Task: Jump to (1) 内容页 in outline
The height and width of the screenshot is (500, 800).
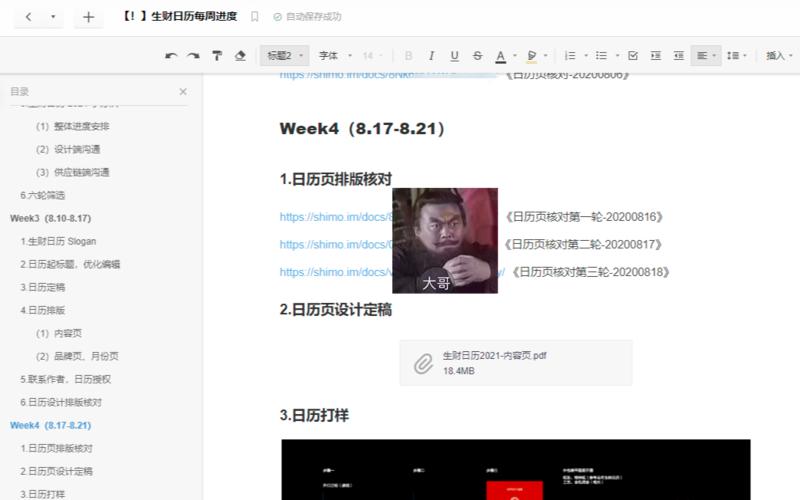Action: 59,333
